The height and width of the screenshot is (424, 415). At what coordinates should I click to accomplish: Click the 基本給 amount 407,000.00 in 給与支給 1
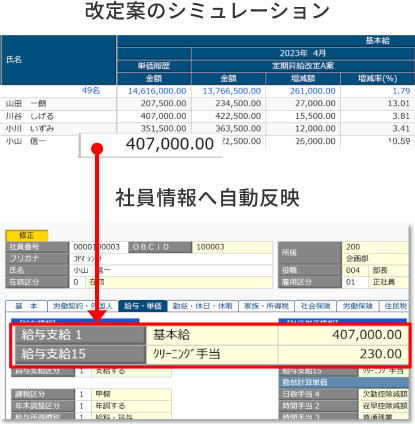[x=343, y=335]
